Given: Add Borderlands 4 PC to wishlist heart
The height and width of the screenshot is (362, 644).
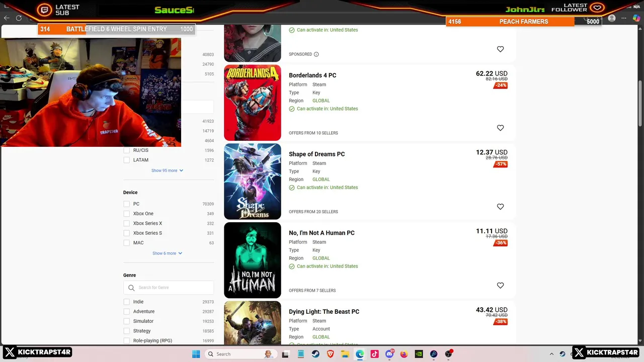Looking at the screenshot, I should coord(500,128).
